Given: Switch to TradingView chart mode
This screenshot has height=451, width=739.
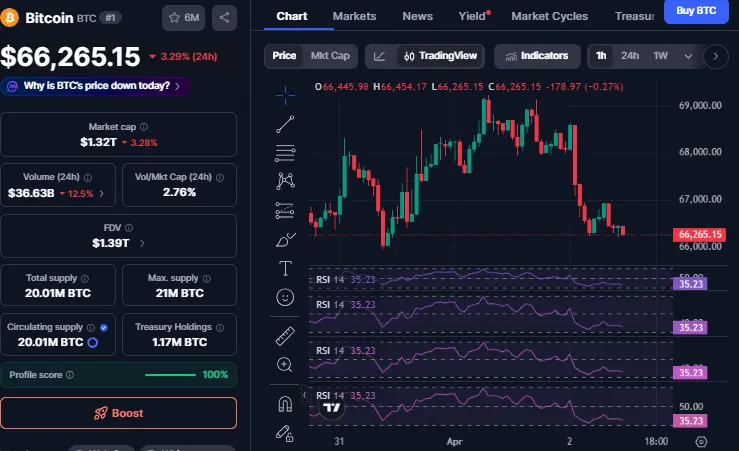Looking at the screenshot, I should coord(441,56).
